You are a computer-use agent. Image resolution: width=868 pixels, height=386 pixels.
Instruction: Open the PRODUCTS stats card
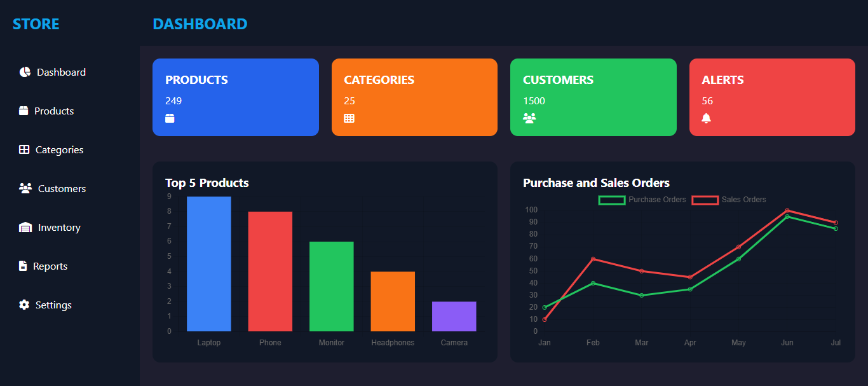(x=235, y=97)
